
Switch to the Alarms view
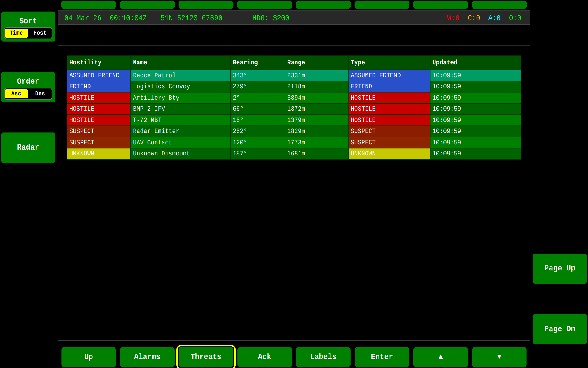tap(147, 357)
